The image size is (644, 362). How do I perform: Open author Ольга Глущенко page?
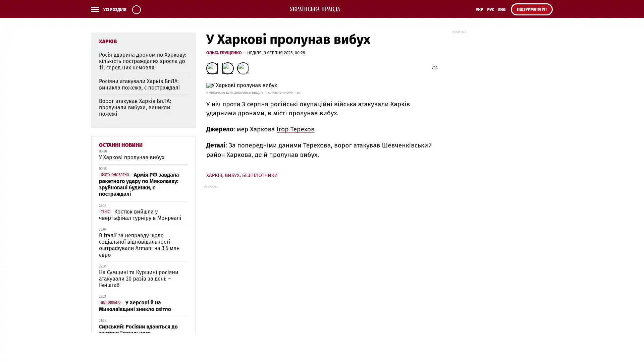point(224,53)
